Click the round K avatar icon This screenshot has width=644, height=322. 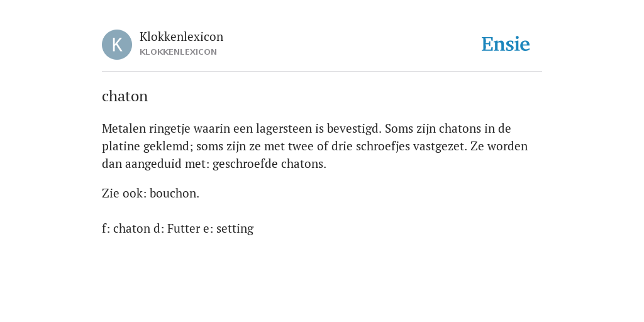(117, 45)
